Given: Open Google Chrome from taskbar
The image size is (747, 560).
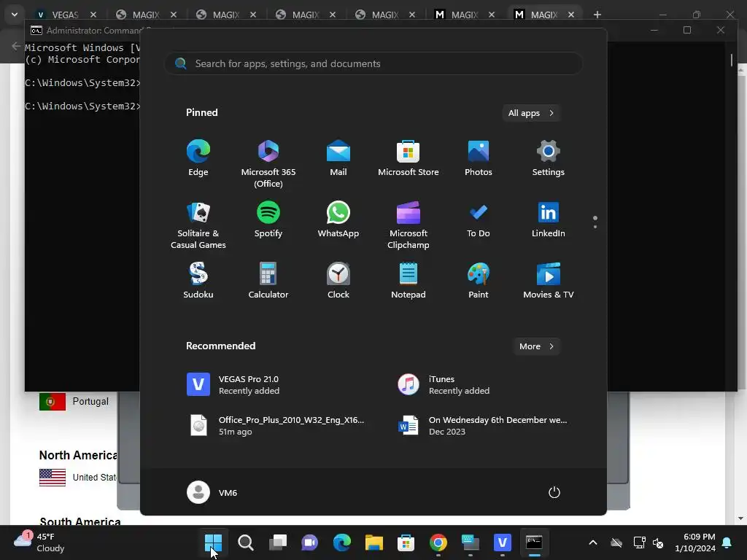Looking at the screenshot, I should pos(438,542).
